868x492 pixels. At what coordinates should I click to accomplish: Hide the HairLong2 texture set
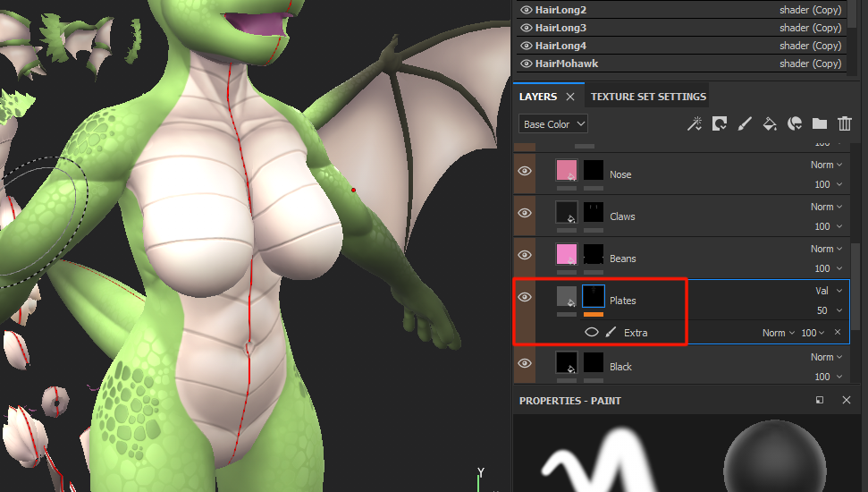(527, 10)
